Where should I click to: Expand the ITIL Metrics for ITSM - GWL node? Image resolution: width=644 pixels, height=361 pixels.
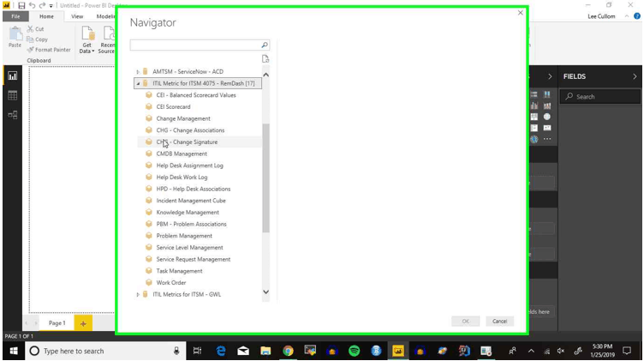click(x=138, y=295)
